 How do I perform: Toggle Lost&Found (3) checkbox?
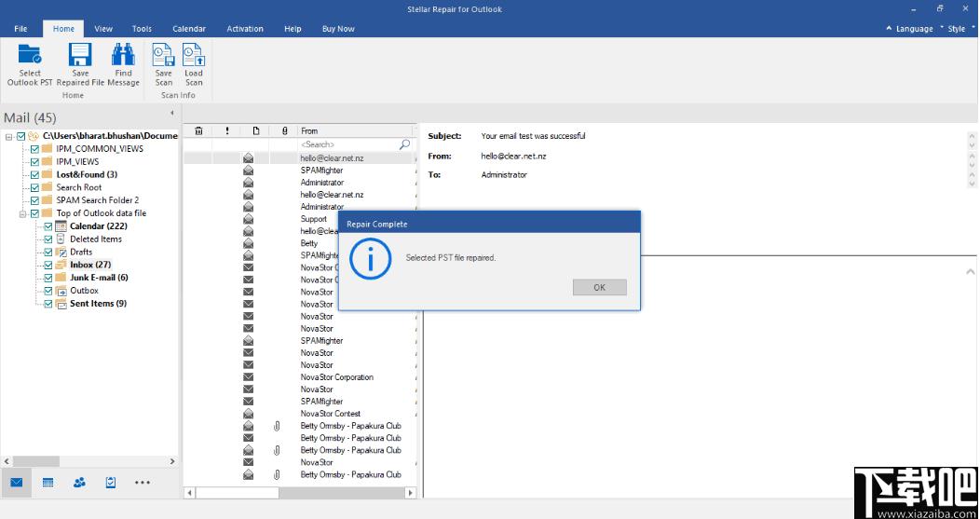pyautogui.click(x=34, y=174)
